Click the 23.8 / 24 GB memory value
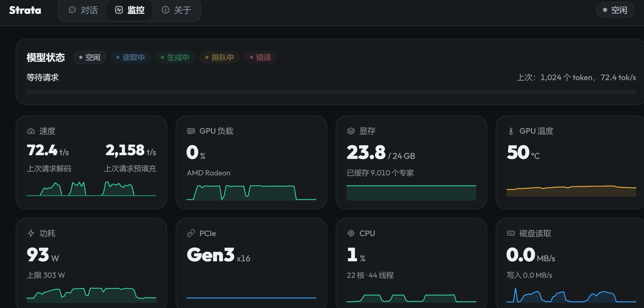Screen dimensions: 644x308 381,153
